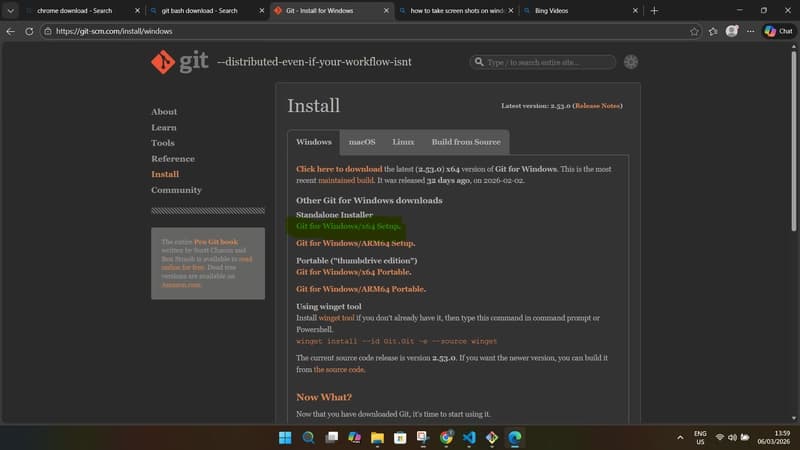The width and height of the screenshot is (800, 450).
Task: Download Git for Windows/ARM64 Portable
Action: click(x=361, y=289)
